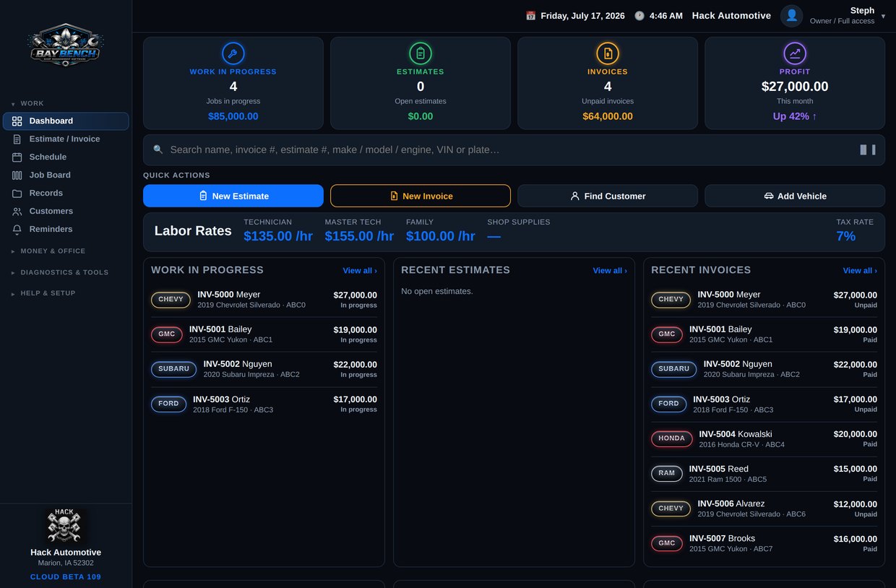Screen dimensions: 896x588
Task: Click the Up 42% profit indicator
Action: [795, 116]
